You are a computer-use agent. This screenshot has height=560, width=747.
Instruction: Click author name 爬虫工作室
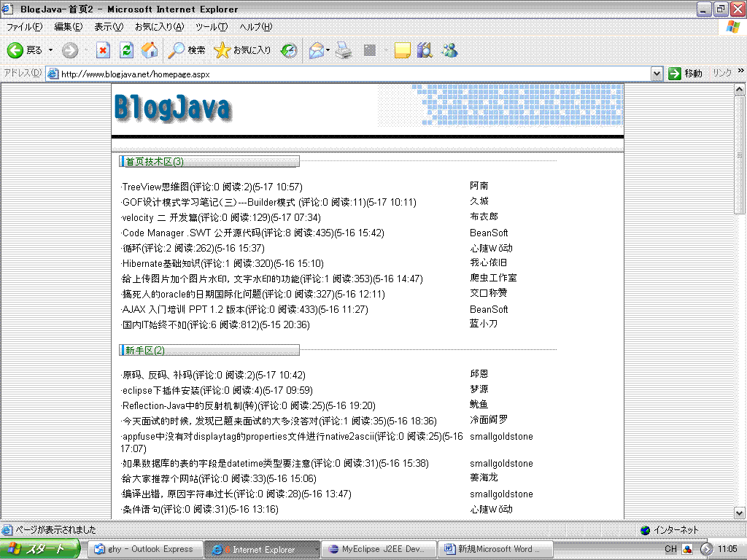pos(493,278)
